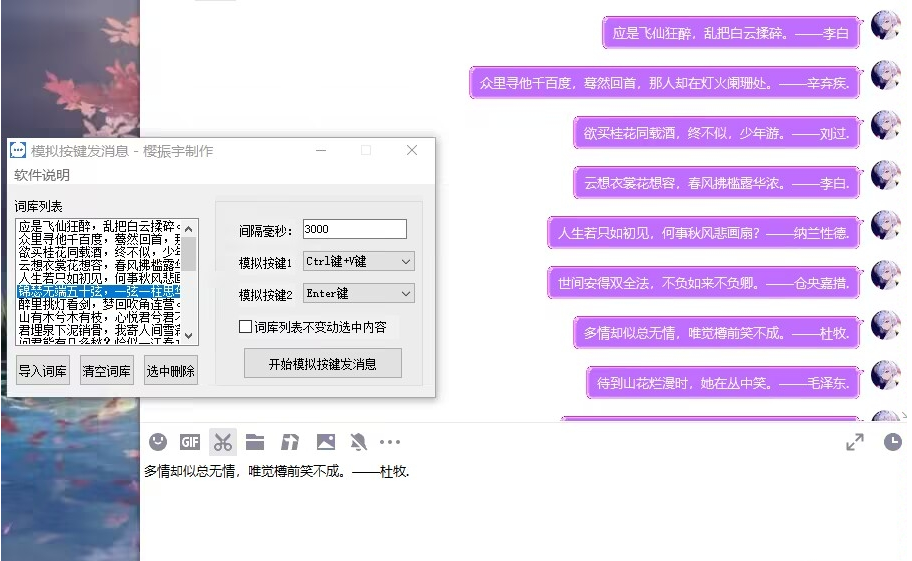The image size is (912, 561).
Task: Click avatar beside 仓央嘉措 message
Action: point(885,276)
